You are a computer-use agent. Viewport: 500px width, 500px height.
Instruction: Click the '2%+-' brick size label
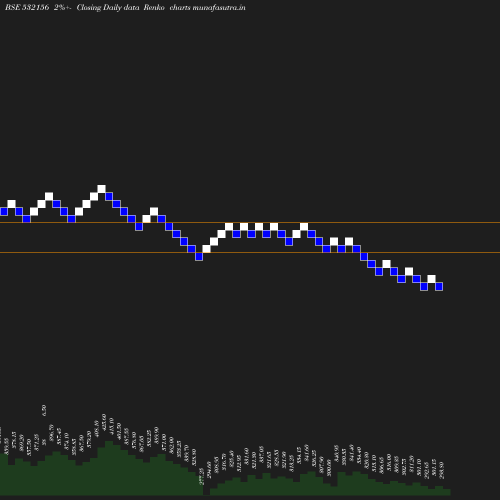(62, 7)
